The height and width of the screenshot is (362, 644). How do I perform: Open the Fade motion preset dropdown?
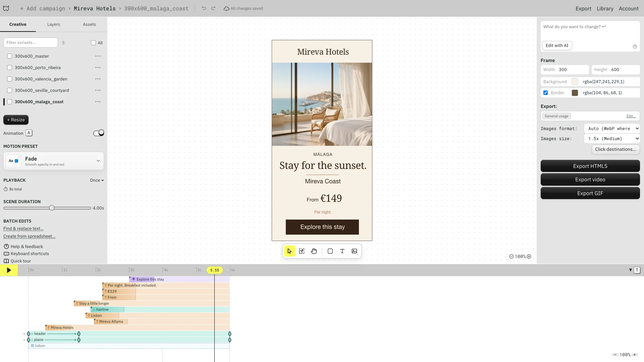pyautogui.click(x=54, y=161)
